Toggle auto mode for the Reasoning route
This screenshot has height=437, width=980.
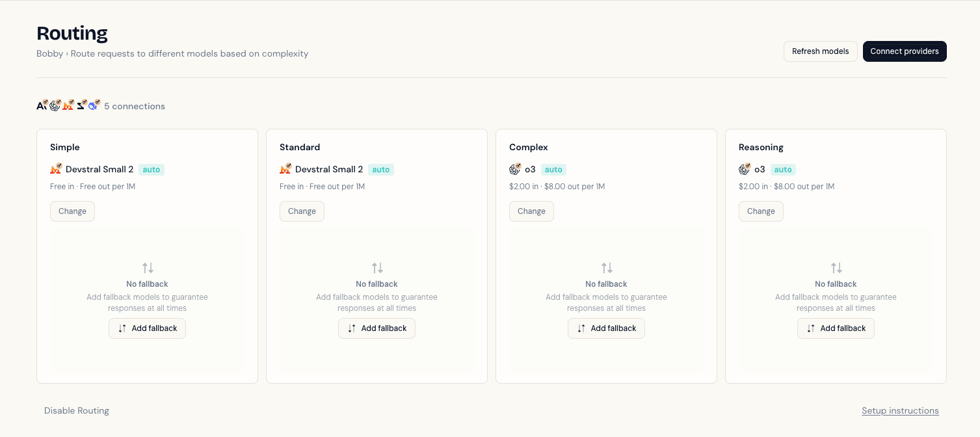[783, 169]
